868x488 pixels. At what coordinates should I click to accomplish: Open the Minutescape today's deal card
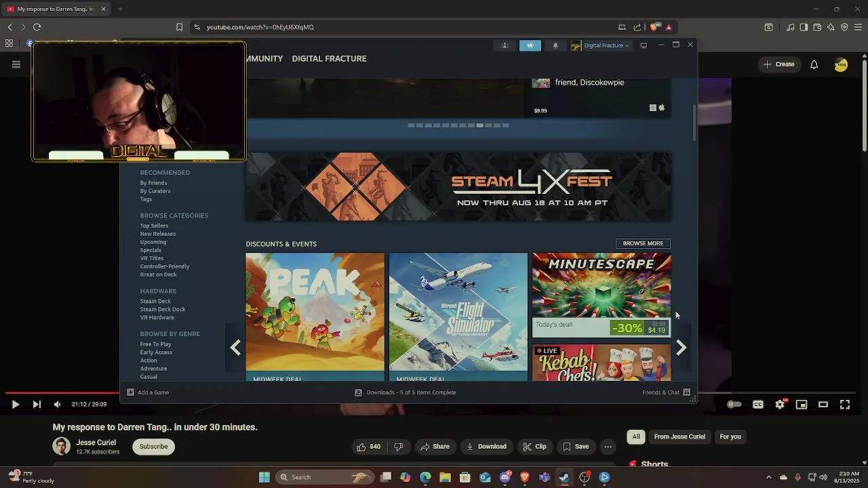pyautogui.click(x=601, y=295)
